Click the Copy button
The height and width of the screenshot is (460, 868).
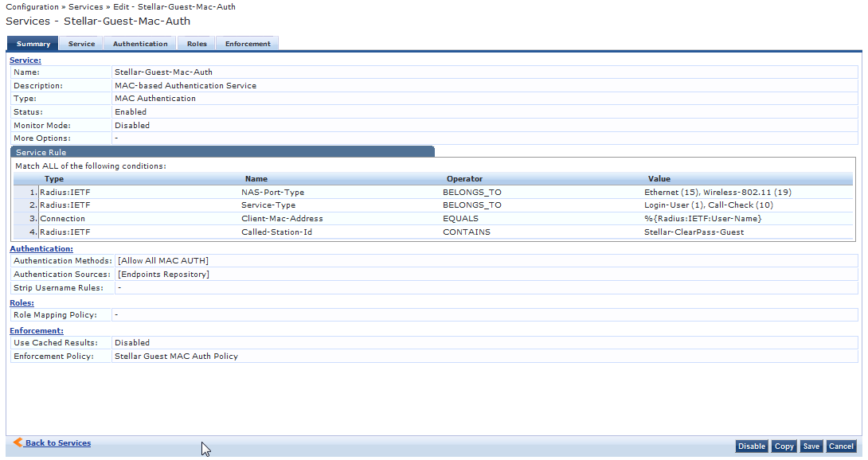click(784, 446)
